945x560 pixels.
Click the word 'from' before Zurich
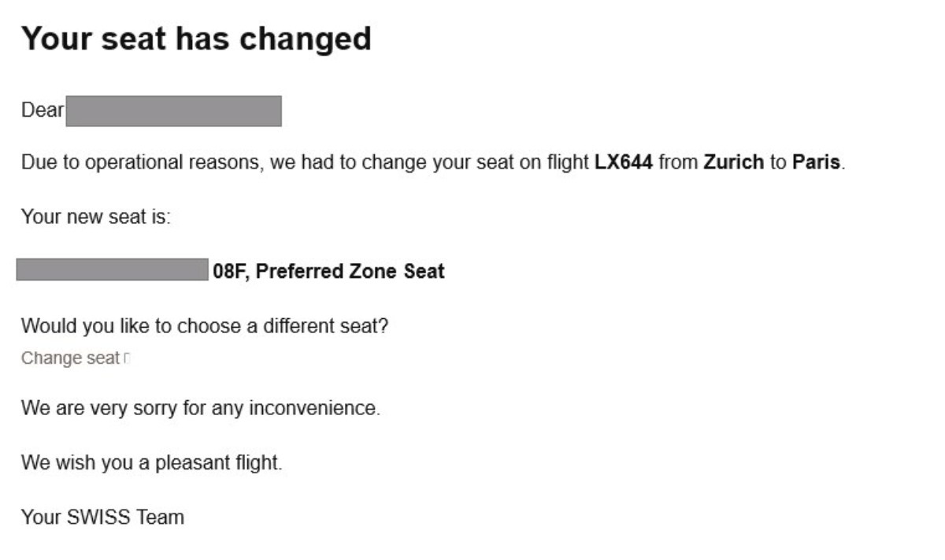(x=678, y=164)
